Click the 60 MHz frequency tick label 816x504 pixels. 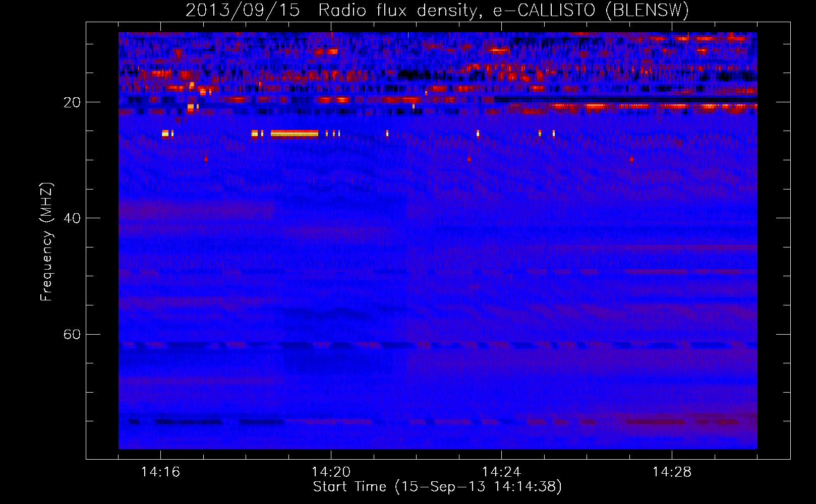[x=72, y=334]
